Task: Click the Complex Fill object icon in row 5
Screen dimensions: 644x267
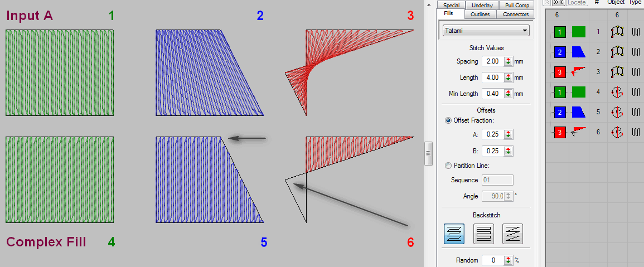Action: (617, 111)
